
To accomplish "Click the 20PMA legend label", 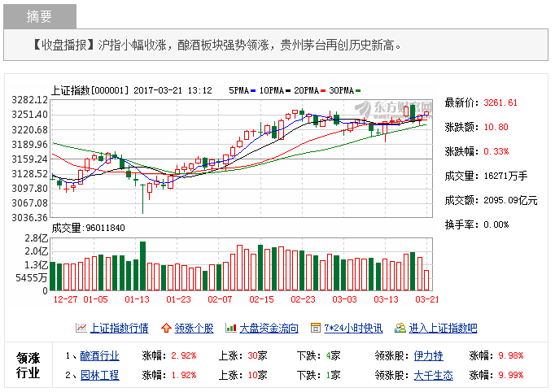I will pyautogui.click(x=307, y=90).
